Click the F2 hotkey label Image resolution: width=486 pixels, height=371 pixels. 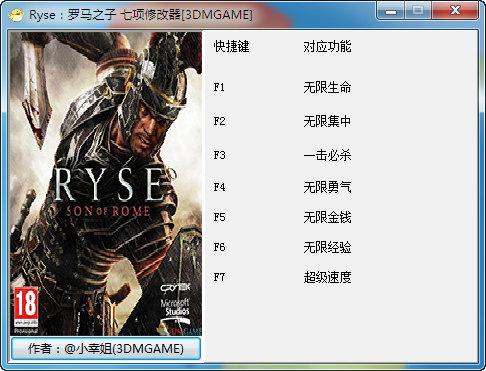pyautogui.click(x=219, y=121)
